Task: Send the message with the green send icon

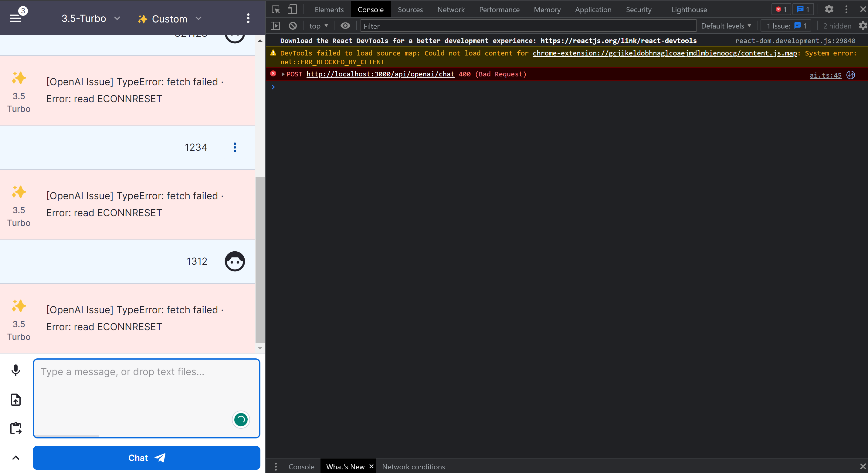Action: click(240, 419)
